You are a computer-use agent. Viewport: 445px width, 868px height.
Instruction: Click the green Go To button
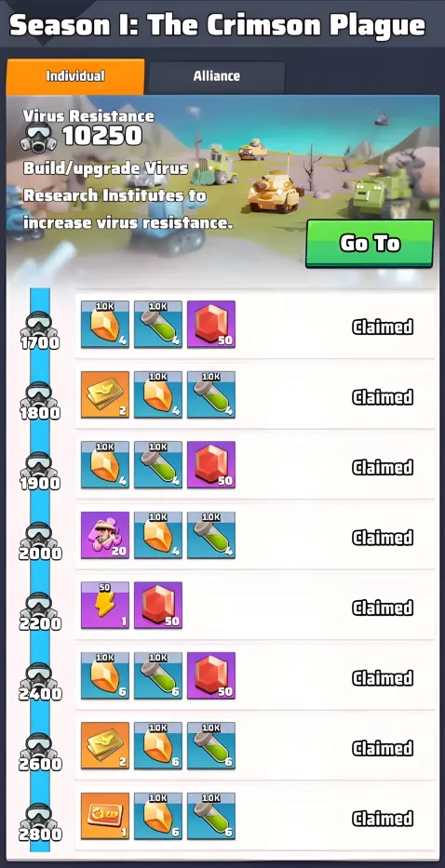(370, 244)
